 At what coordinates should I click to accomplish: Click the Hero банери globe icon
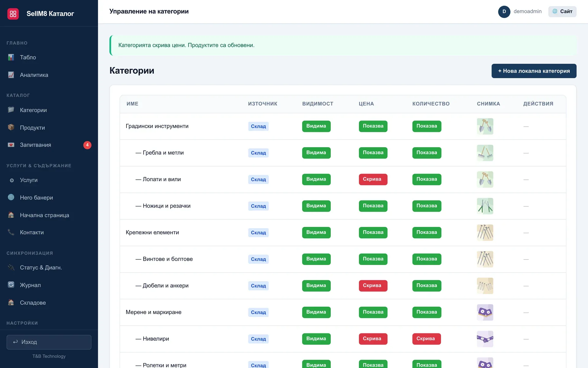(x=11, y=197)
